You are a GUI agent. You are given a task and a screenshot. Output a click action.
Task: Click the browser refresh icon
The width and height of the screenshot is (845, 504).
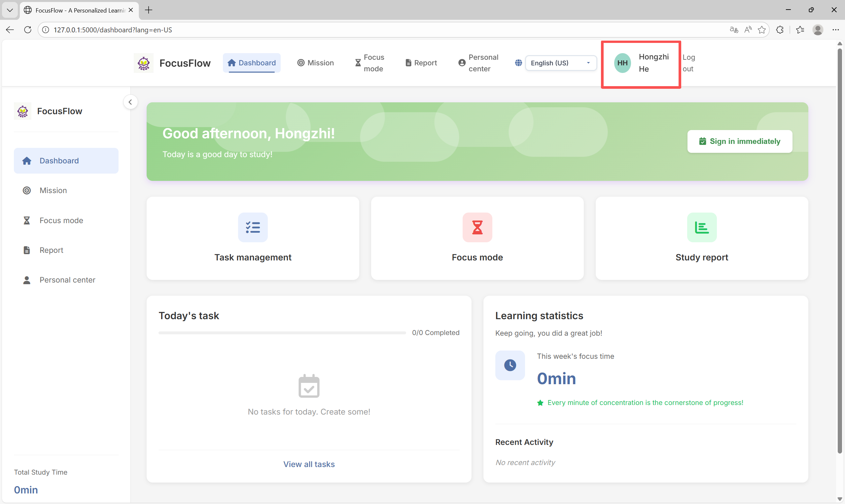[x=28, y=30]
